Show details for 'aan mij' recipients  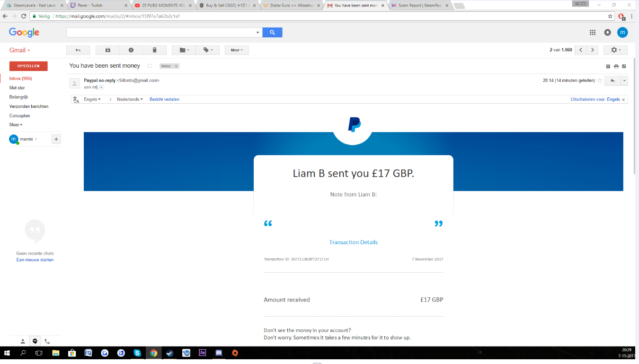[x=101, y=87]
